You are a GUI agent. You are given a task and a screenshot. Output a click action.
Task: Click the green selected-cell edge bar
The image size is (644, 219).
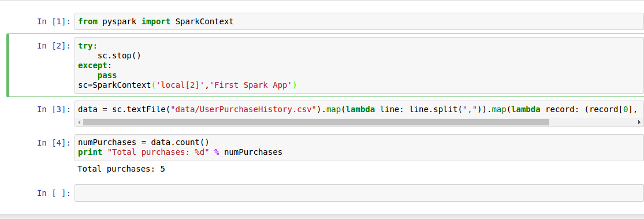(x=8, y=65)
